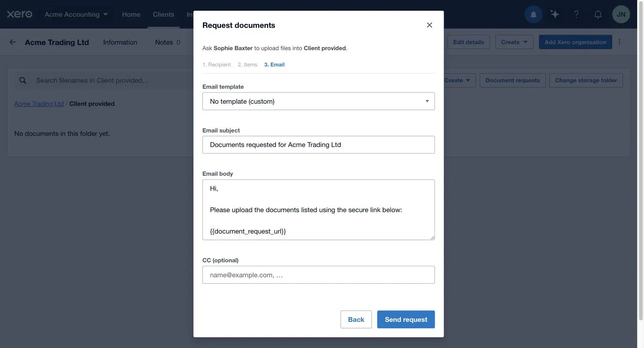Switch to the Notes tab

167,42
